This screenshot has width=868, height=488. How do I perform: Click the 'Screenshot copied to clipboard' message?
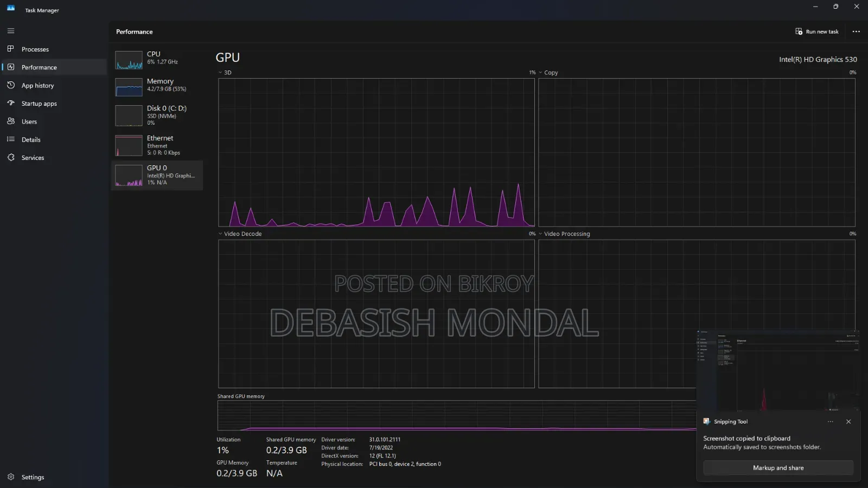click(747, 439)
